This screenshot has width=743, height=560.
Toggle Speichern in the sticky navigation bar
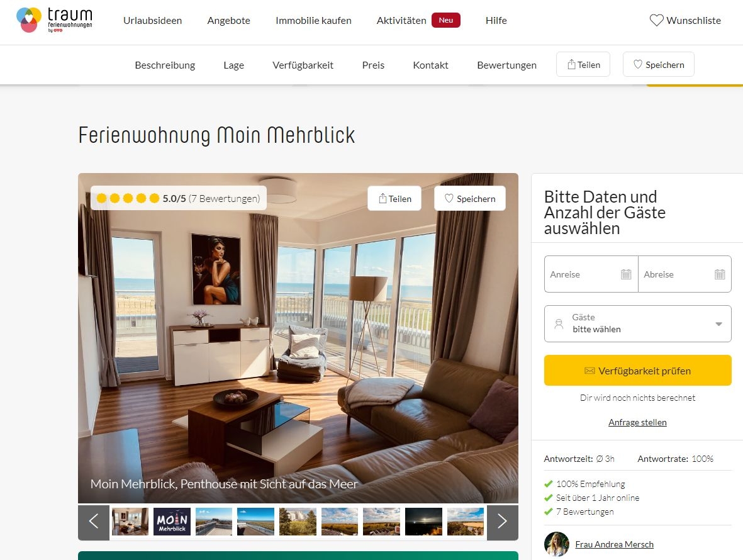tap(659, 64)
